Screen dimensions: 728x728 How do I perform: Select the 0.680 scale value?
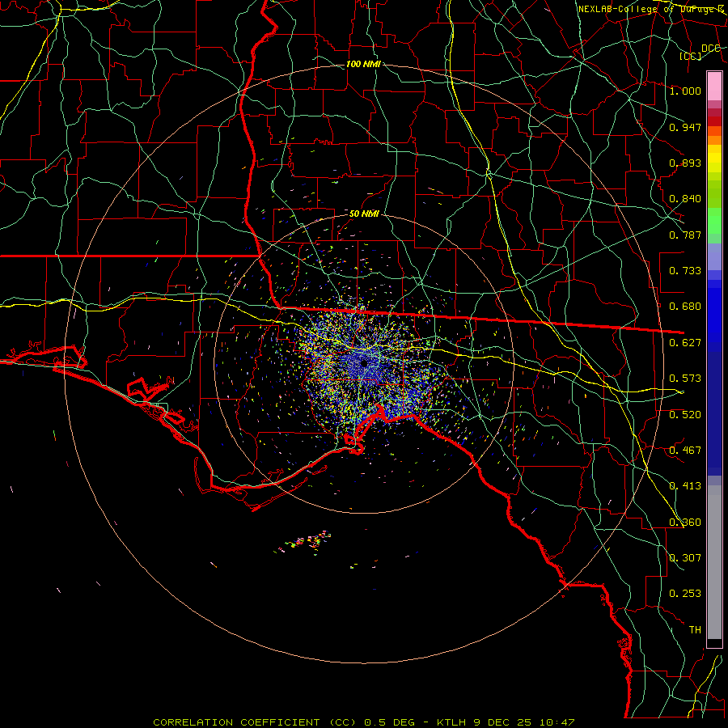[x=685, y=307]
